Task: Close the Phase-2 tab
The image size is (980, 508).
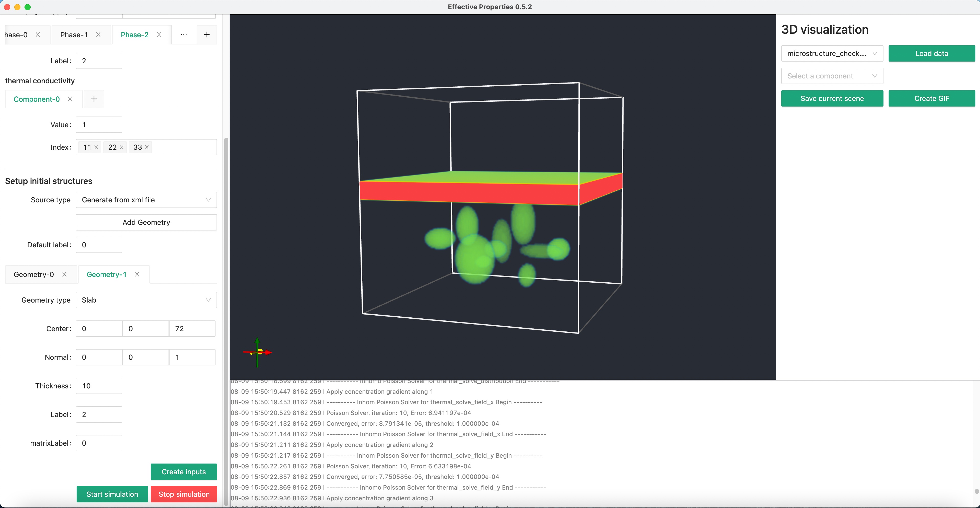Action: [159, 35]
